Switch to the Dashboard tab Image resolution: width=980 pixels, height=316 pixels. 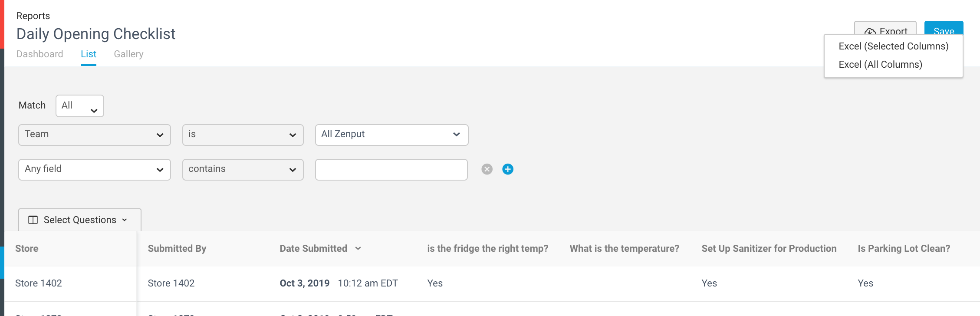(x=39, y=54)
